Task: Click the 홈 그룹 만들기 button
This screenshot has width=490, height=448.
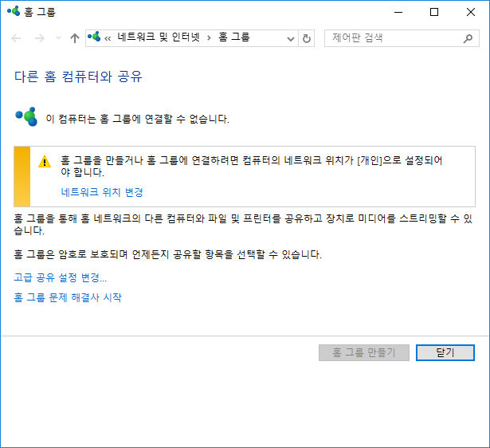Action: coord(364,352)
